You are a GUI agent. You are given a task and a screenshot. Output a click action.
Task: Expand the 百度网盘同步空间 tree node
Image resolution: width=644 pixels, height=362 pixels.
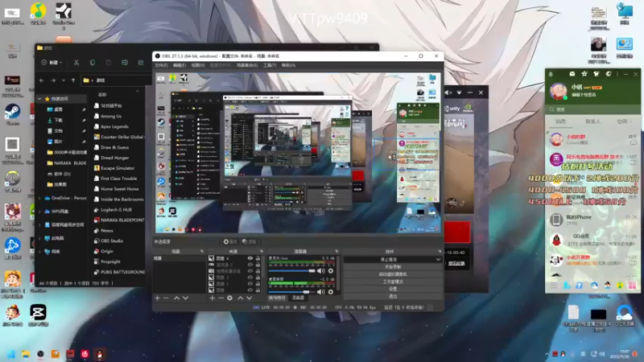coord(39,225)
